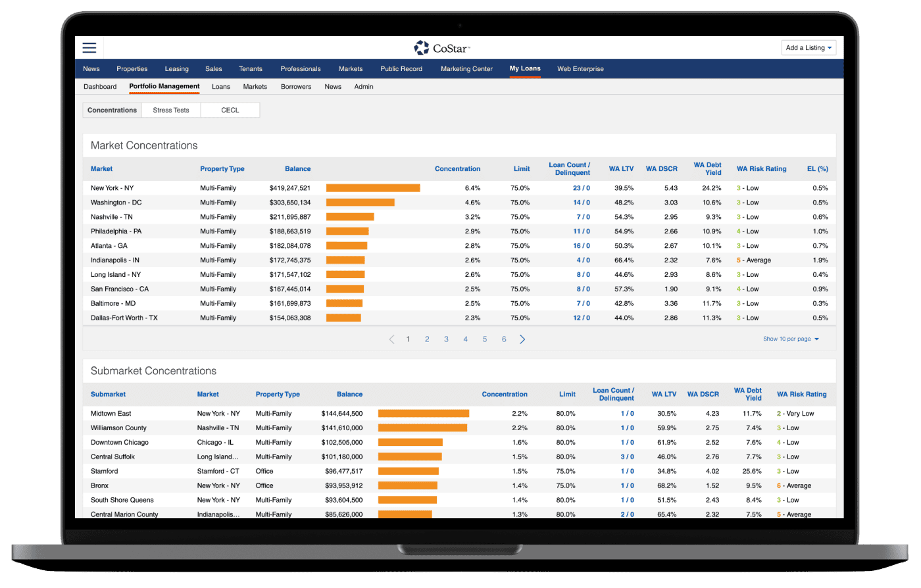
Task: Select the Midtown East submarket row
Action: 111,414
